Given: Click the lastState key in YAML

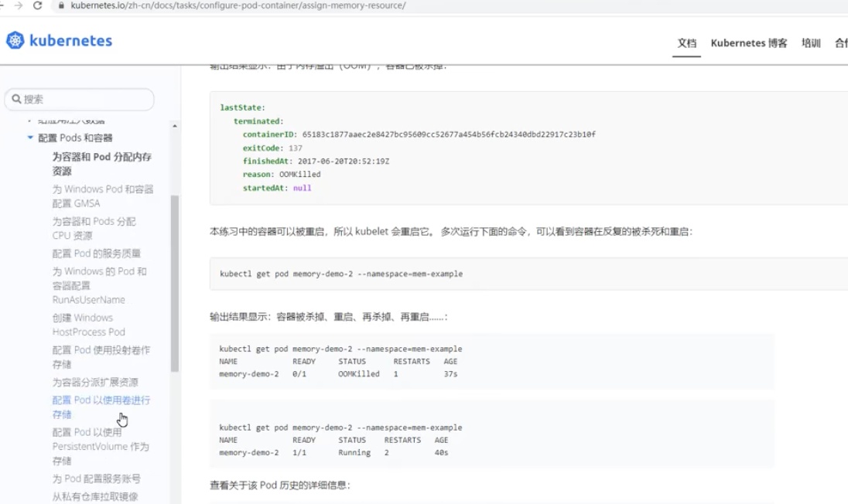Looking at the screenshot, I should pyautogui.click(x=242, y=107).
